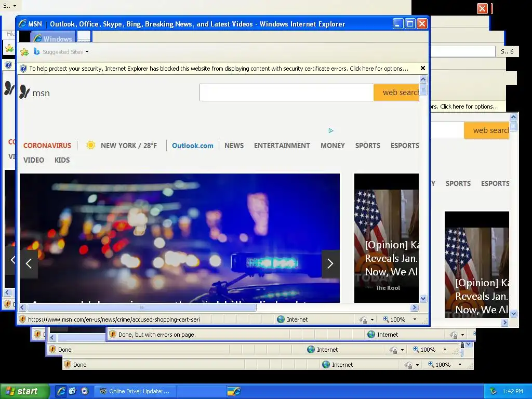Open NEW YORK / 28°F weather link

(129, 145)
